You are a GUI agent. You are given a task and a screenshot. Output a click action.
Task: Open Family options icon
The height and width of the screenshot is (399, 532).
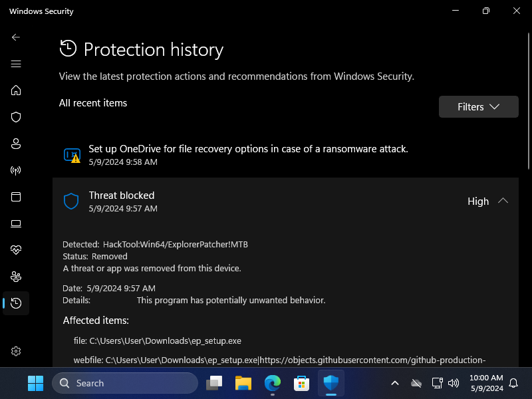16,277
